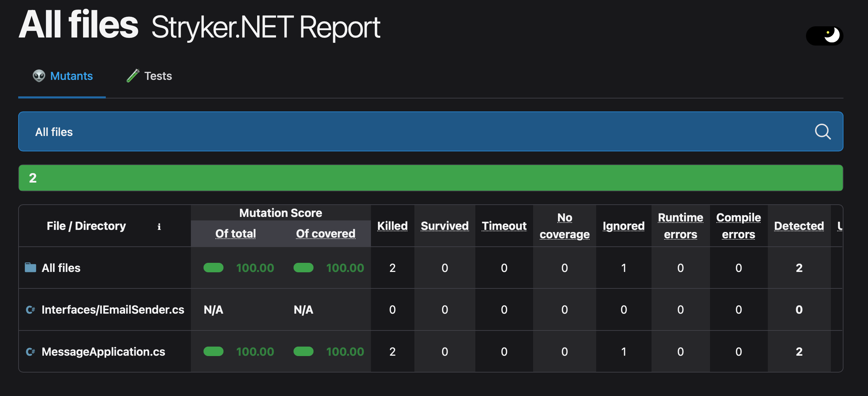This screenshot has width=868, height=396.
Task: Click the Compile errors column header
Action: [x=738, y=226]
